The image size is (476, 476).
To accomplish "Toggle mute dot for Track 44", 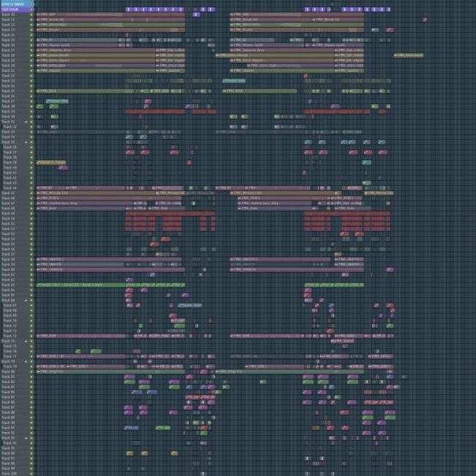I will pyautogui.click(x=31, y=187).
